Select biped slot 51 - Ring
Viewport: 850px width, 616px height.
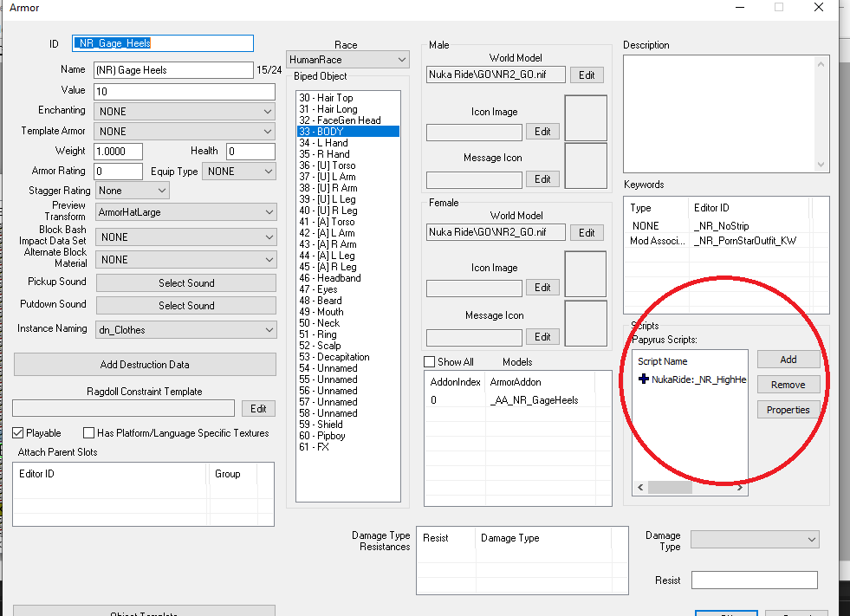coord(348,334)
